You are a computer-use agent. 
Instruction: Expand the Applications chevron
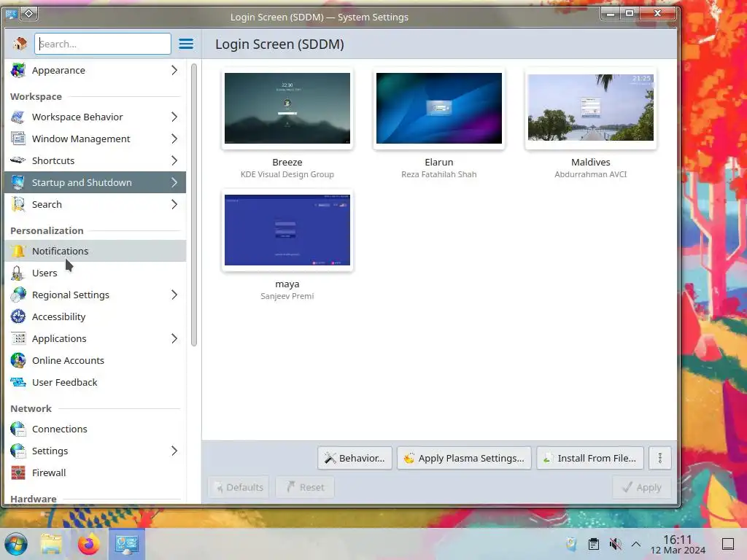174,338
